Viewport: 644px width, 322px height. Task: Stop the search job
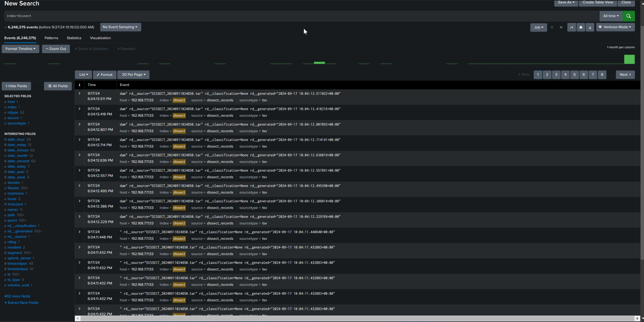pos(561,27)
